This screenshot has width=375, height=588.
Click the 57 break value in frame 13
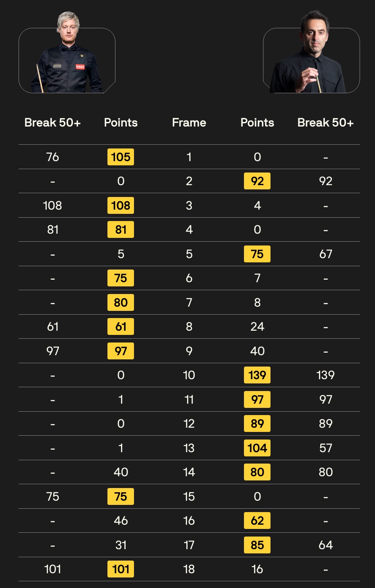(325, 448)
